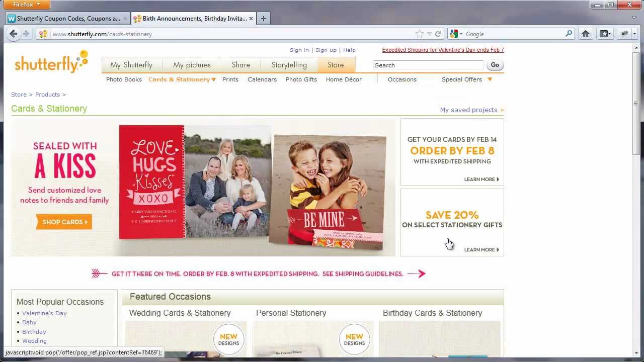Switch to Shutterfly Coupon Codes tab

[x=68, y=19]
